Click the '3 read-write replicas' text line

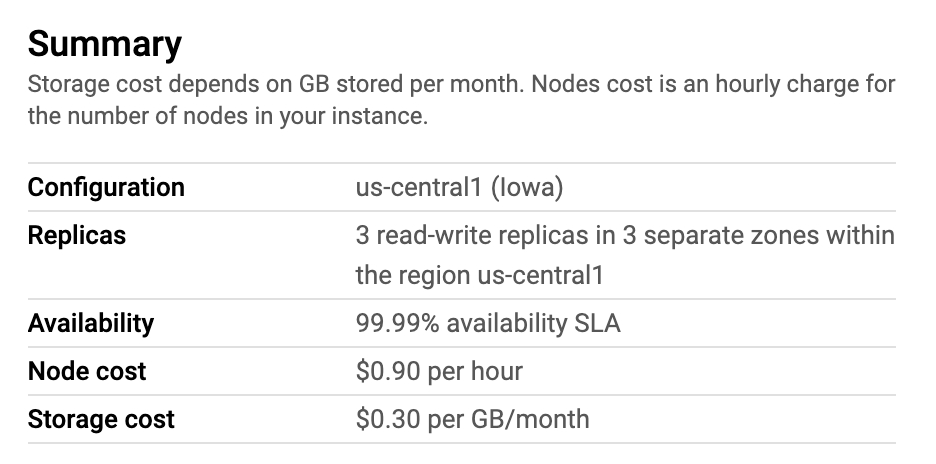(x=472, y=236)
